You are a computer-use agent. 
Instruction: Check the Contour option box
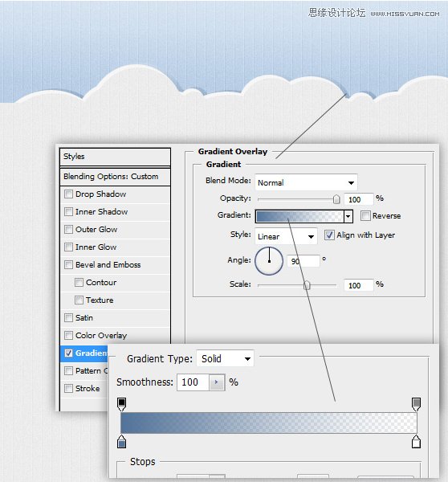pyautogui.click(x=79, y=282)
